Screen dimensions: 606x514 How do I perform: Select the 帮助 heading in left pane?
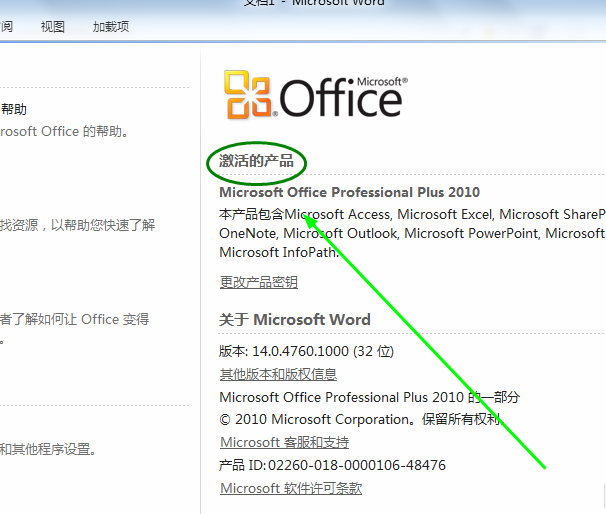click(14, 109)
